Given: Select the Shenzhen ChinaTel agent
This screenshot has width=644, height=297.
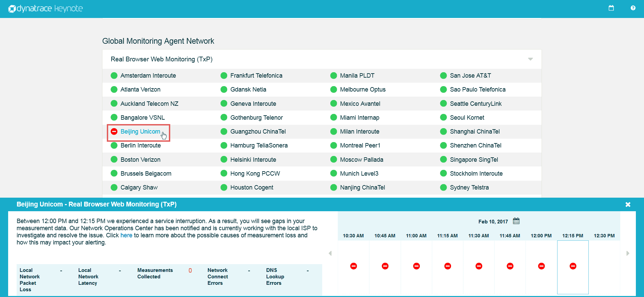Looking at the screenshot, I should (x=476, y=145).
